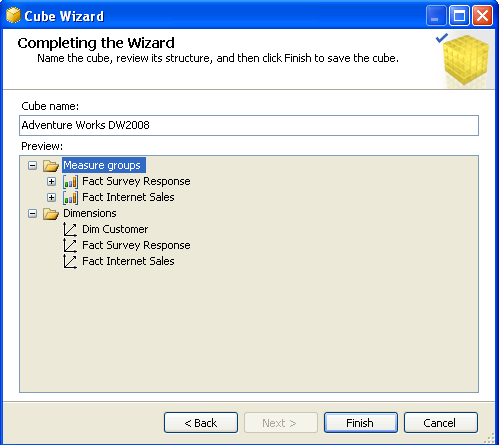The width and height of the screenshot is (499, 445).
Task: Click Fact Survey Response measure group chart icon
Action: 70,182
